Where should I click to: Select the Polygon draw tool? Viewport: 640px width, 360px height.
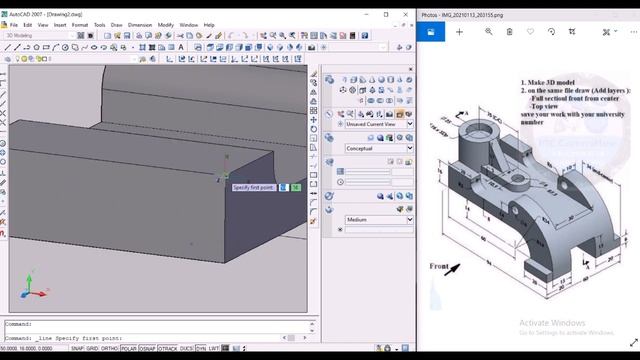pos(36,47)
